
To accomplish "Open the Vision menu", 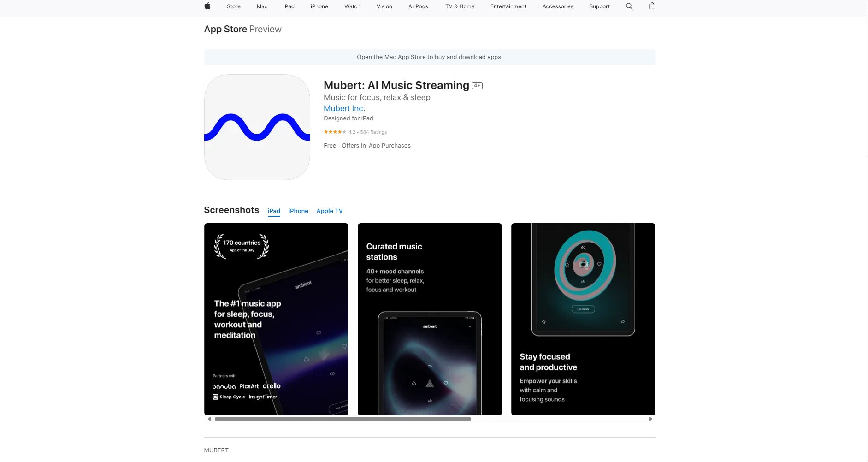I will (x=384, y=6).
